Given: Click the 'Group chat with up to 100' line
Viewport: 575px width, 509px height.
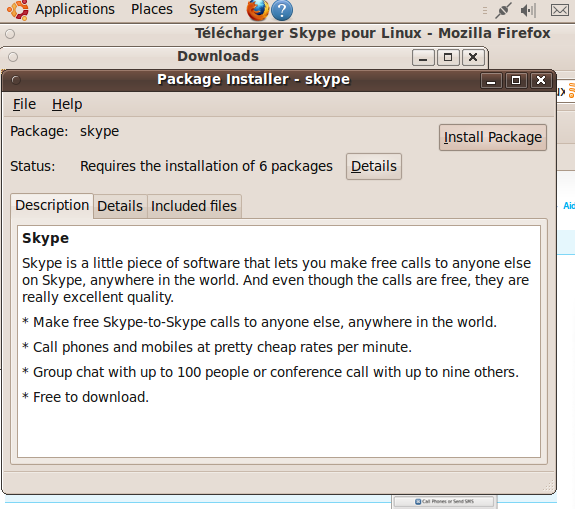Looking at the screenshot, I should 271,372.
